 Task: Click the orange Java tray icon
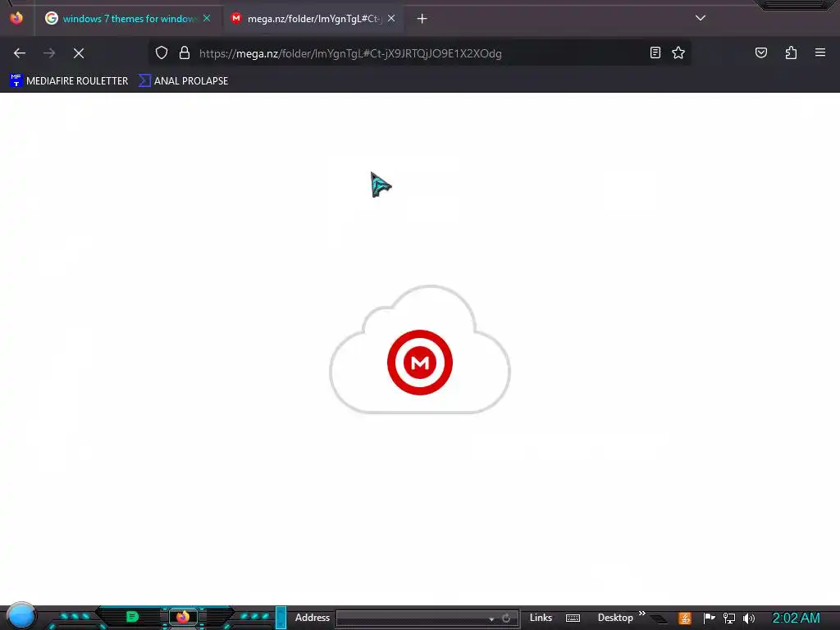click(685, 619)
